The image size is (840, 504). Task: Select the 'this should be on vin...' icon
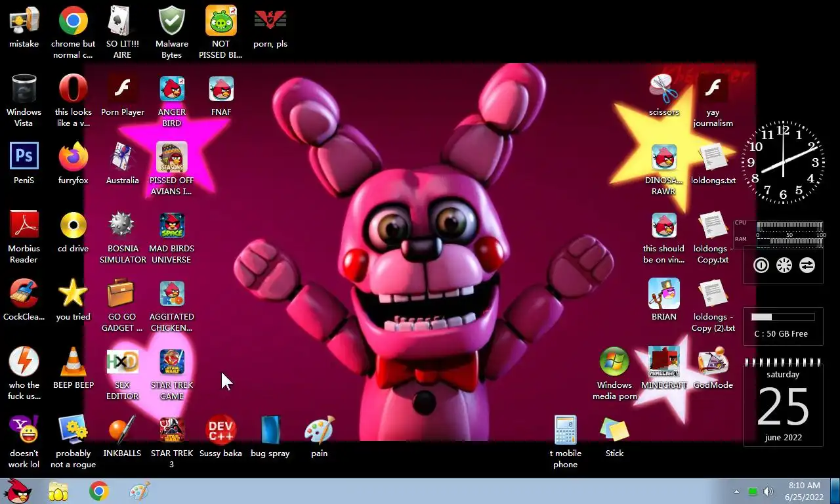pos(664,225)
